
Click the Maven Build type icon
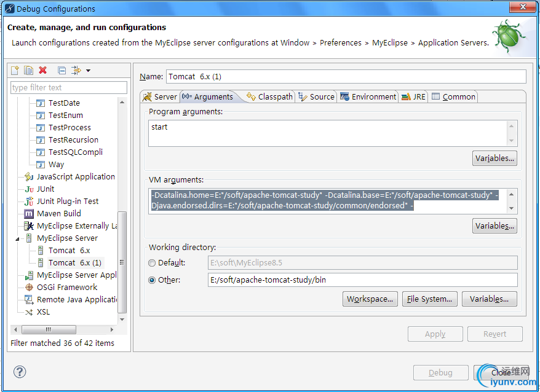point(29,214)
